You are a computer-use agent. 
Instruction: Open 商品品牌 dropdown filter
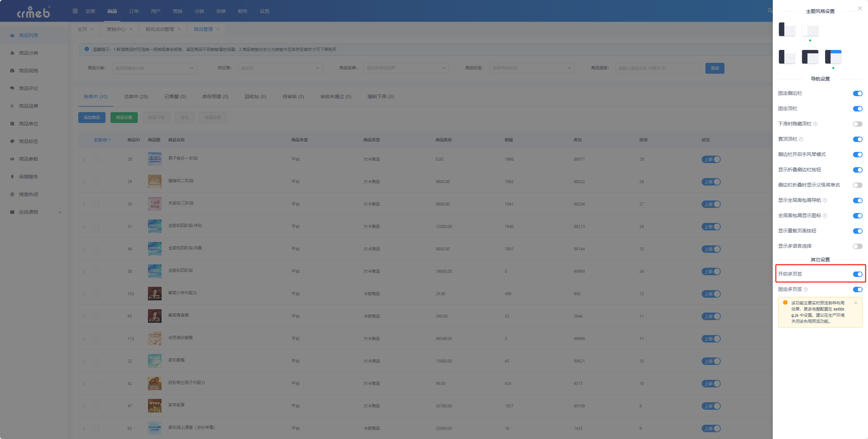tap(406, 68)
